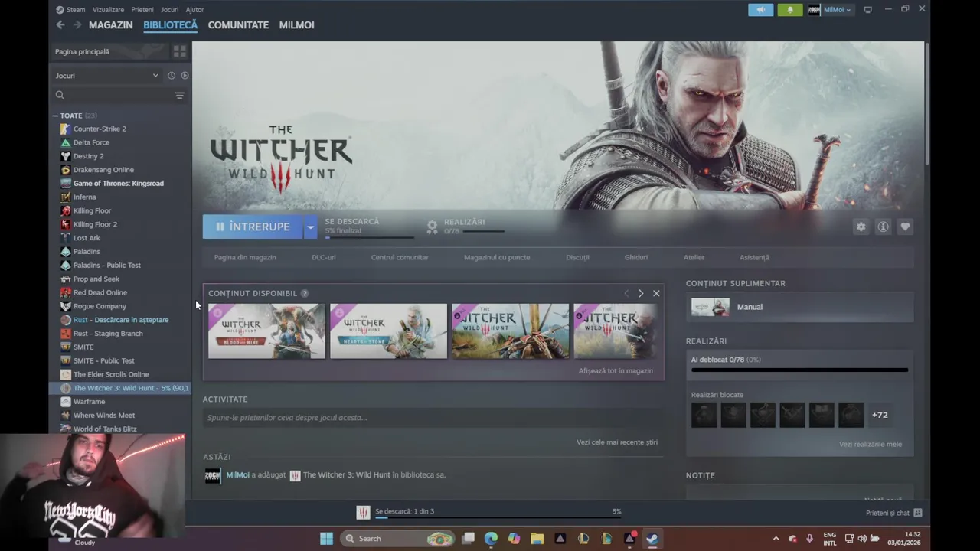
Task: Click the +72 locked achievements counter
Action: 880,415
